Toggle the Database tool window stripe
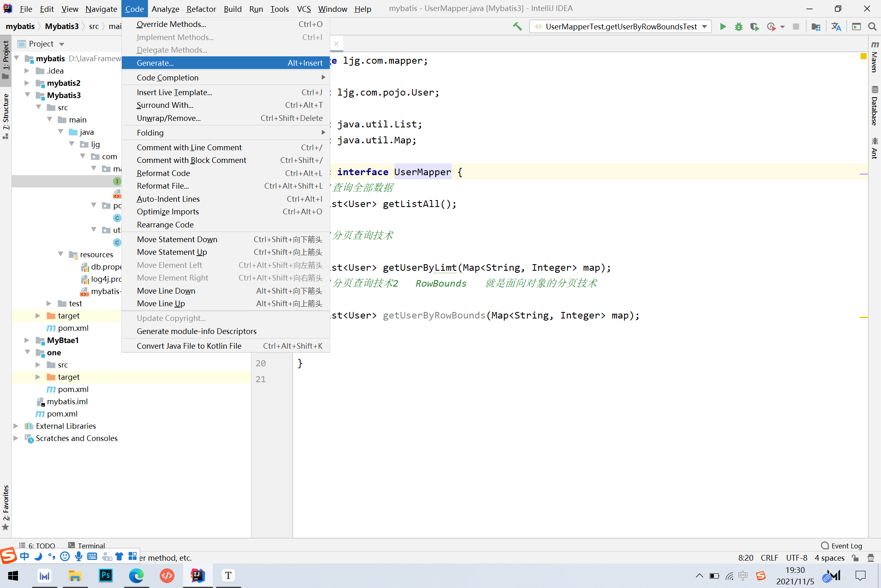 [x=874, y=106]
